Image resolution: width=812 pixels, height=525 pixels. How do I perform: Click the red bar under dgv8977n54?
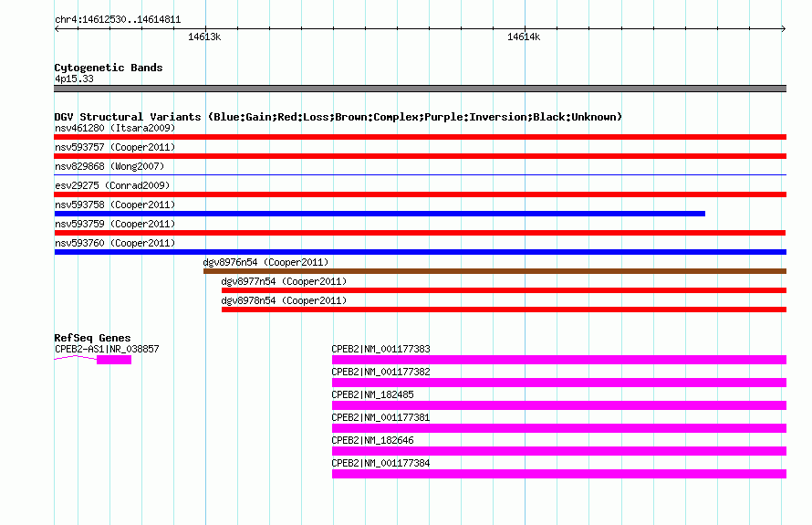click(504, 290)
